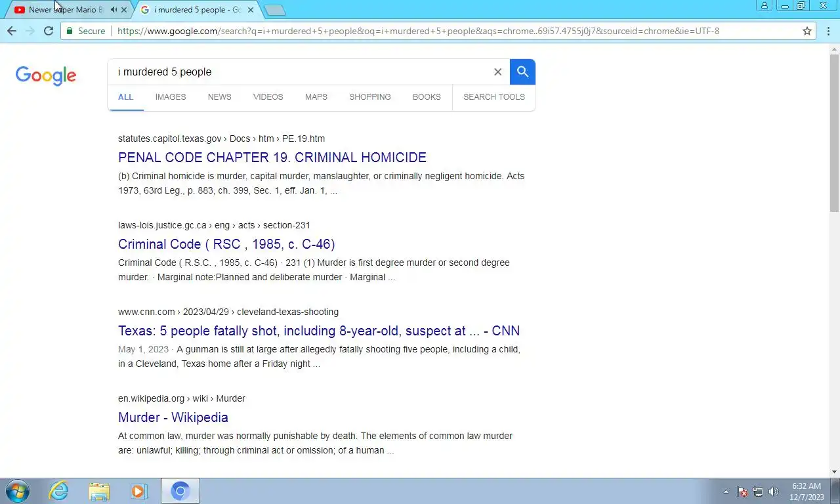Click in the Google search input field

pyautogui.click(x=302, y=72)
